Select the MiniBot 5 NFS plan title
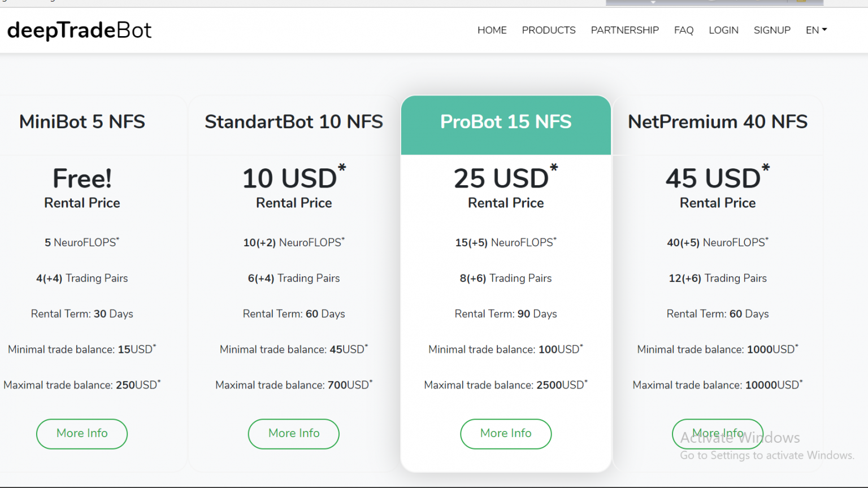 [82, 122]
